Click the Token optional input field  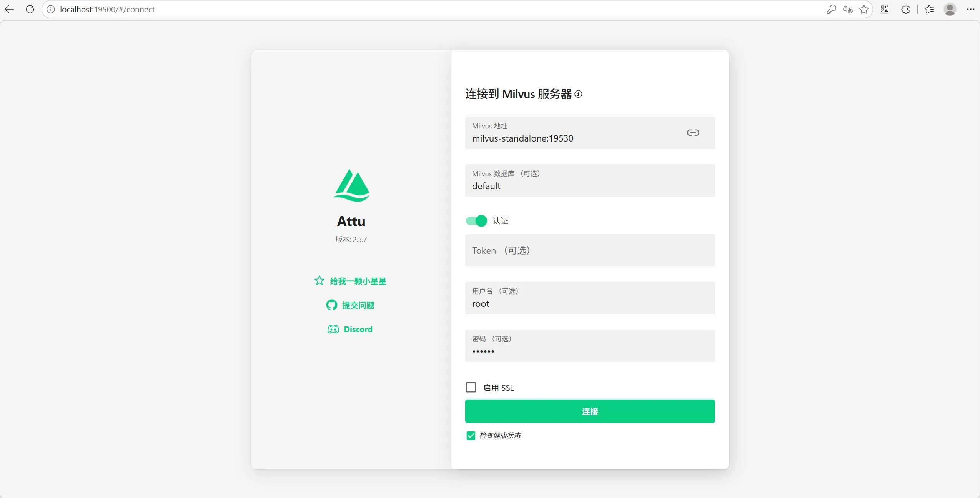click(589, 250)
